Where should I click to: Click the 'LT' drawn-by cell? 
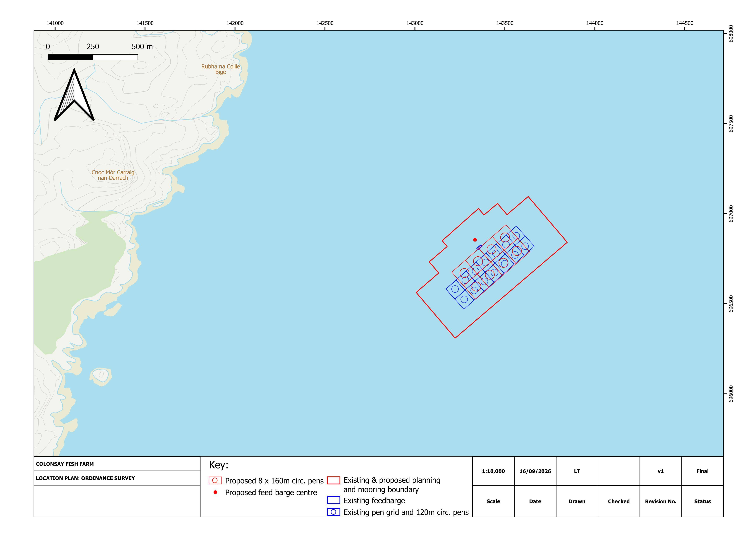[x=577, y=471]
